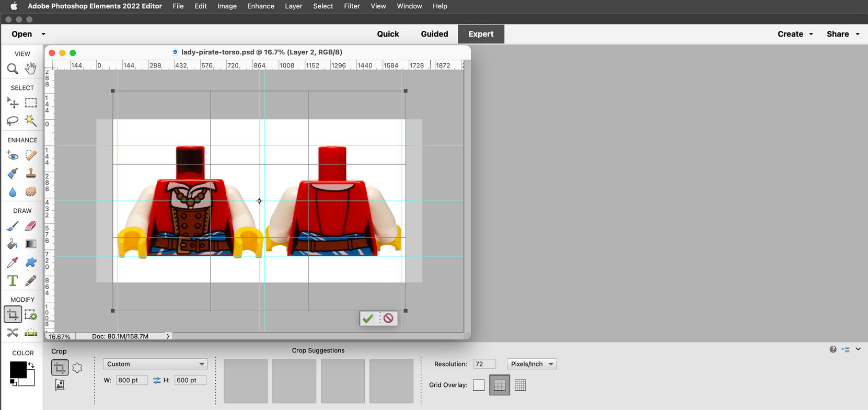Switch to Guided mode tab
The width and height of the screenshot is (868, 410).
click(434, 34)
